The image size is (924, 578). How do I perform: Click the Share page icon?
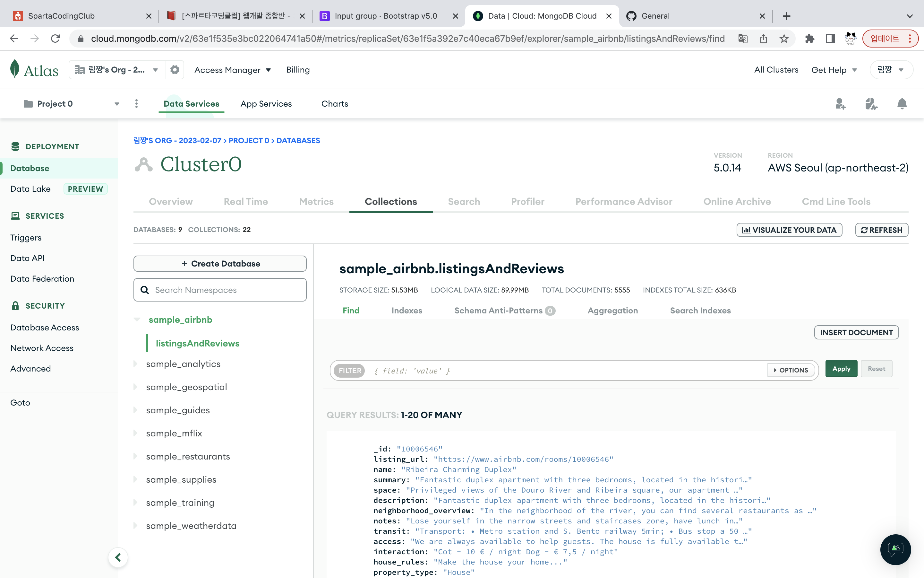coord(763,39)
